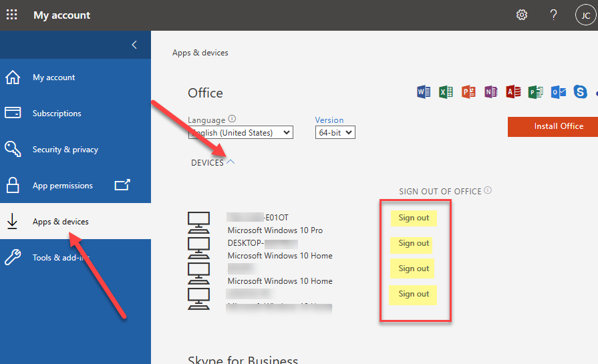Click the Publisher app icon
598x364 pixels.
pos(535,92)
